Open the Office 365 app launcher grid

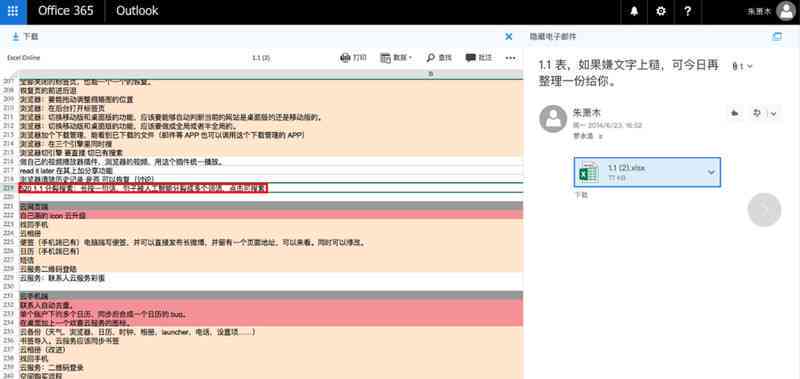pos(13,11)
